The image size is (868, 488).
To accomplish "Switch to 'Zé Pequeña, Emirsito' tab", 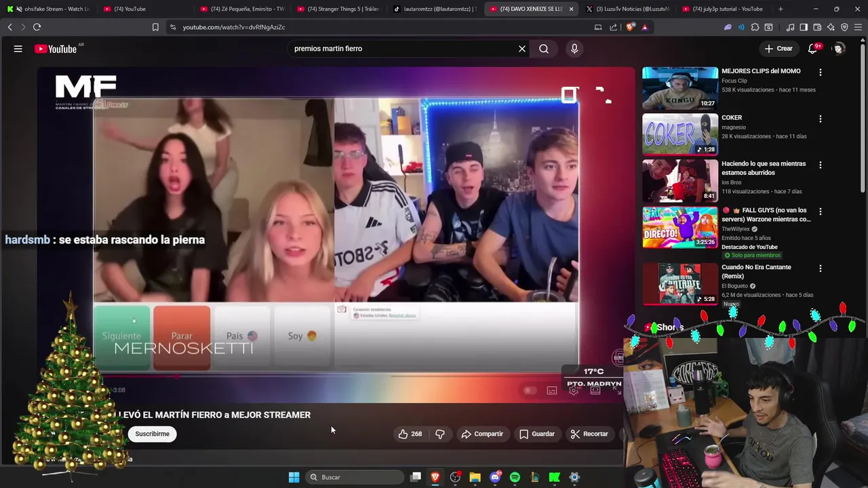I will [x=243, y=9].
